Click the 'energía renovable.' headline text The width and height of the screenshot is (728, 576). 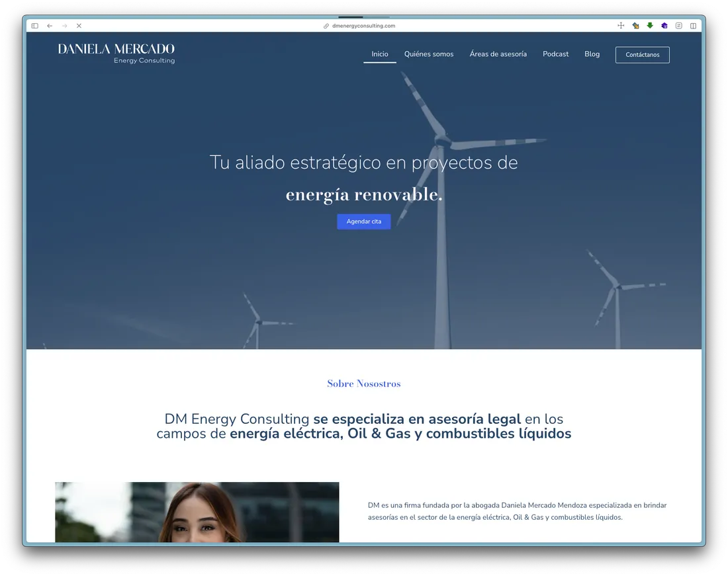coord(363,194)
